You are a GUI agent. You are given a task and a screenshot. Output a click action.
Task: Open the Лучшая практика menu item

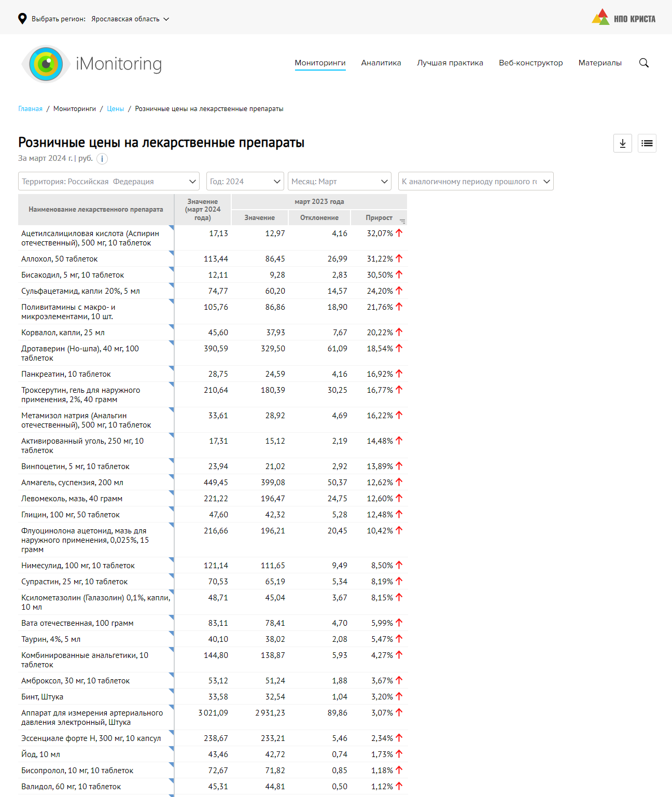coord(450,63)
